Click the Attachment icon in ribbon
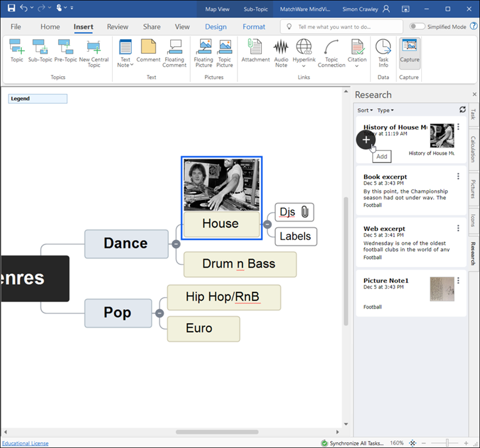The width and height of the screenshot is (480, 448). point(255,51)
